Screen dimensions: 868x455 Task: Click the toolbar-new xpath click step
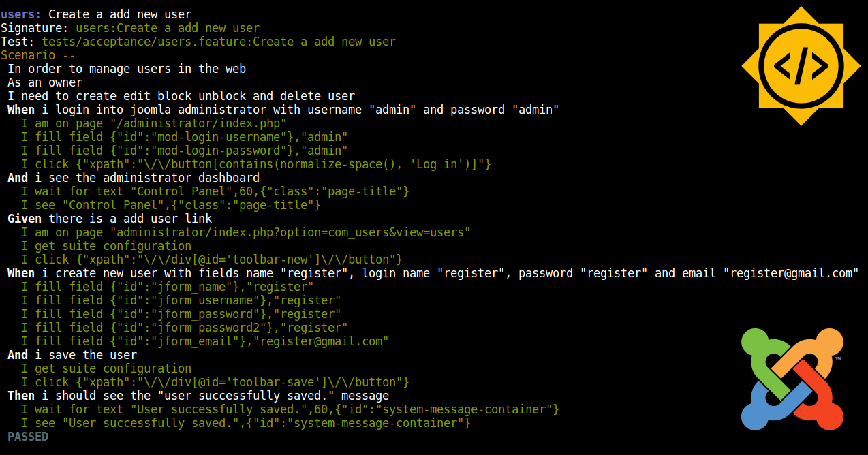tap(211, 260)
